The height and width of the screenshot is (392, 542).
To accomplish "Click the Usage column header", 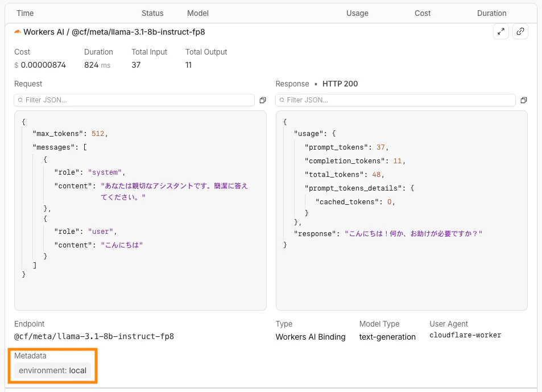I will click(x=357, y=13).
